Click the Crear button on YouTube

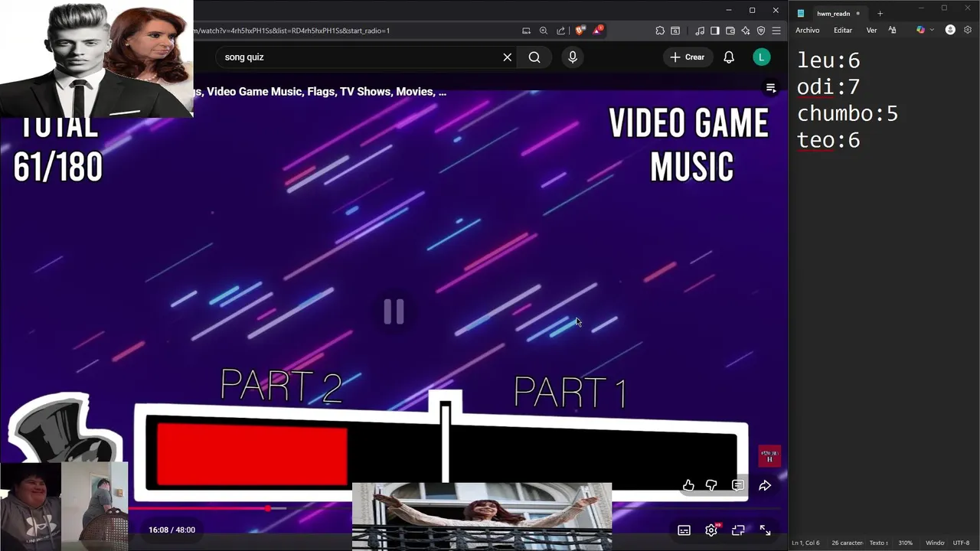[687, 57]
